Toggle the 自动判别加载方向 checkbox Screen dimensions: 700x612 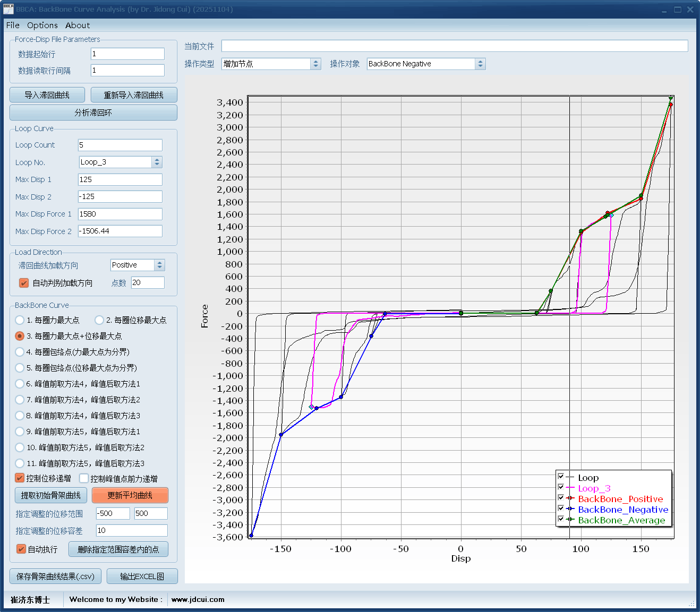[24, 283]
